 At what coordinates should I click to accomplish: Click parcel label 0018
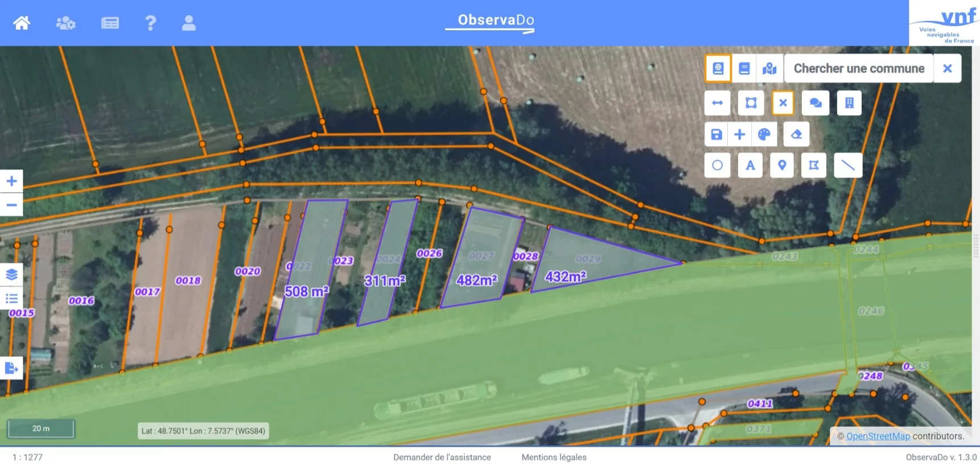pyautogui.click(x=188, y=281)
